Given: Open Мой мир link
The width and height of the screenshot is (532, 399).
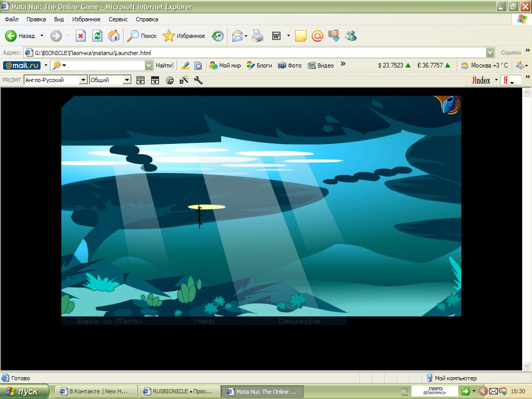Looking at the screenshot, I should pos(225,65).
